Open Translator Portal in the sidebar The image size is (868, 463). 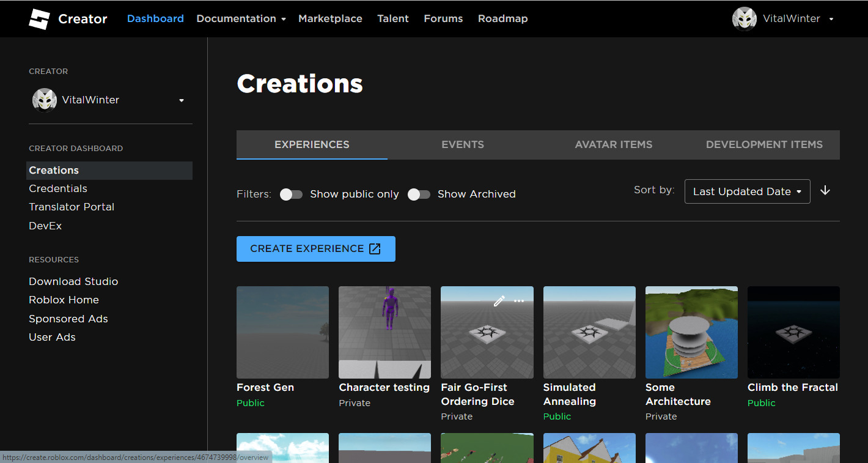(72, 207)
